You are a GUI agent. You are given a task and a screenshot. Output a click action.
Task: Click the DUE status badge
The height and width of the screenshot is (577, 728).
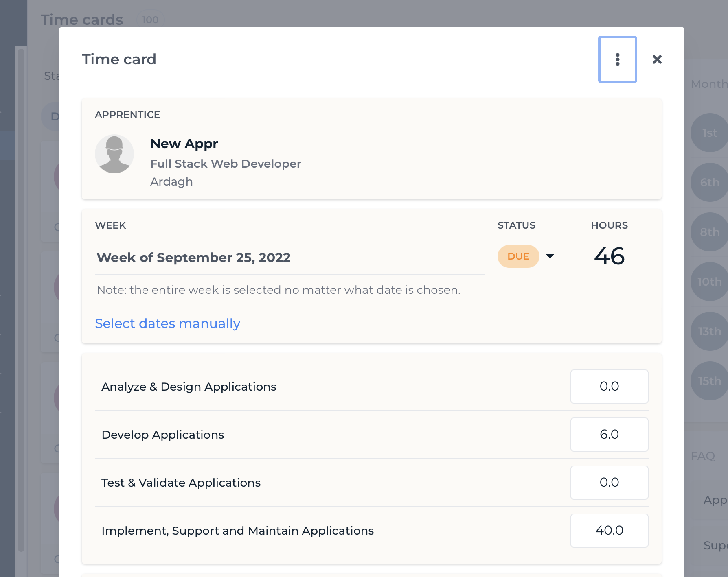518,256
